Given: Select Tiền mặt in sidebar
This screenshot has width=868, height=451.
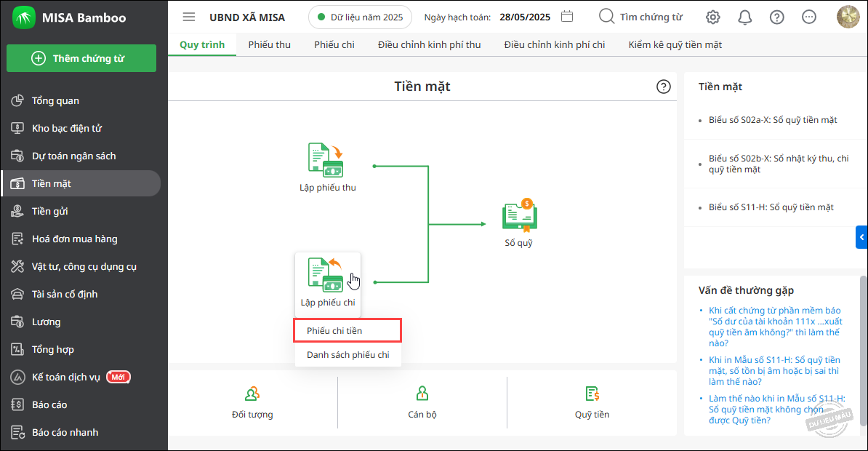Looking at the screenshot, I should point(81,183).
